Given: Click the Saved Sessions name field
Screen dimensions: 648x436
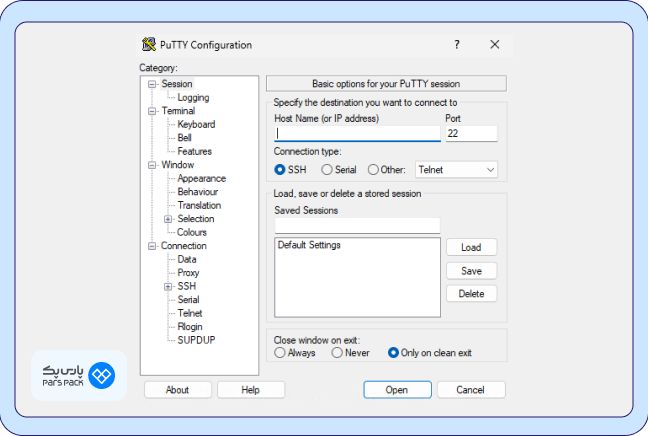Looking at the screenshot, I should (x=357, y=226).
